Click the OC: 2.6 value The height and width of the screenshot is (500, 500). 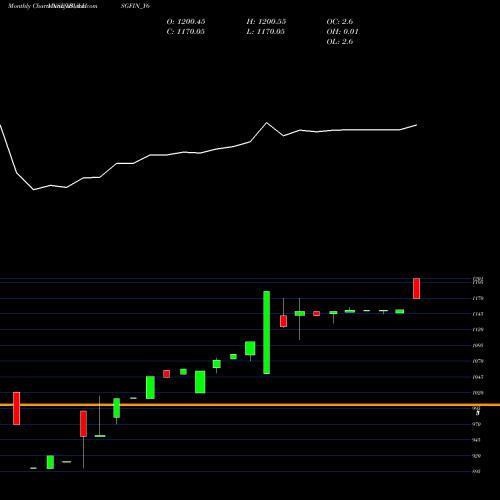(x=339, y=22)
